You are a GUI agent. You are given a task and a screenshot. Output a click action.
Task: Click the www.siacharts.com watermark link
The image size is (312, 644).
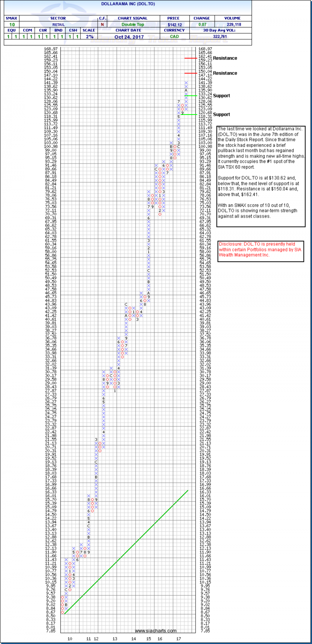click(156, 631)
